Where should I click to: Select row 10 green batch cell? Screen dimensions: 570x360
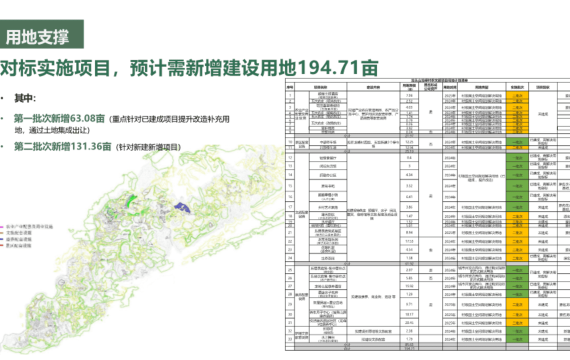click(517, 142)
